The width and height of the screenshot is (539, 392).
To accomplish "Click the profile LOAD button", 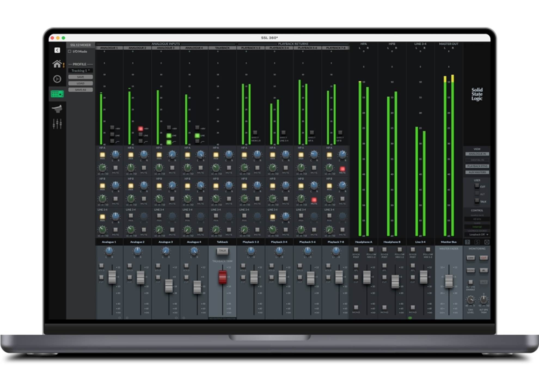I will coord(80,83).
